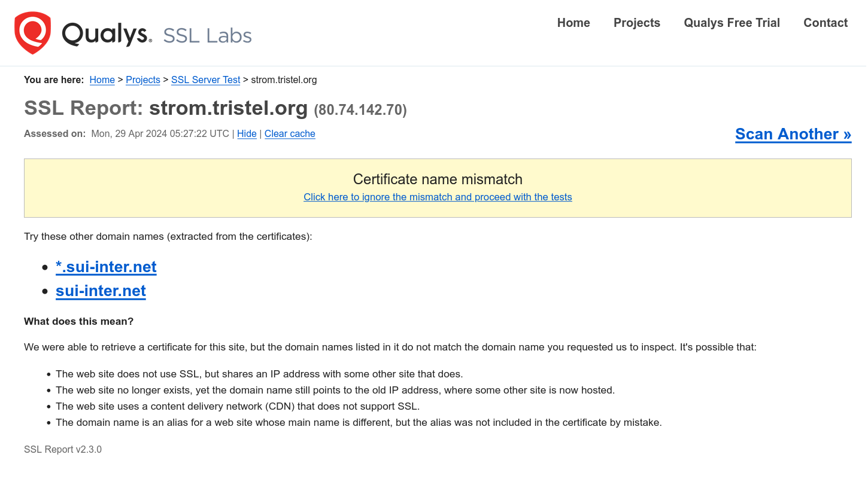Open the SSL Server Test breadcrumb
The height and width of the screenshot is (500, 868).
click(x=205, y=80)
